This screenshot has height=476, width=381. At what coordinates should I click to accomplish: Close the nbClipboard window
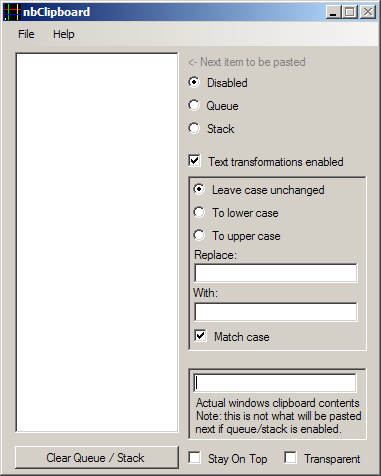[x=368, y=12]
